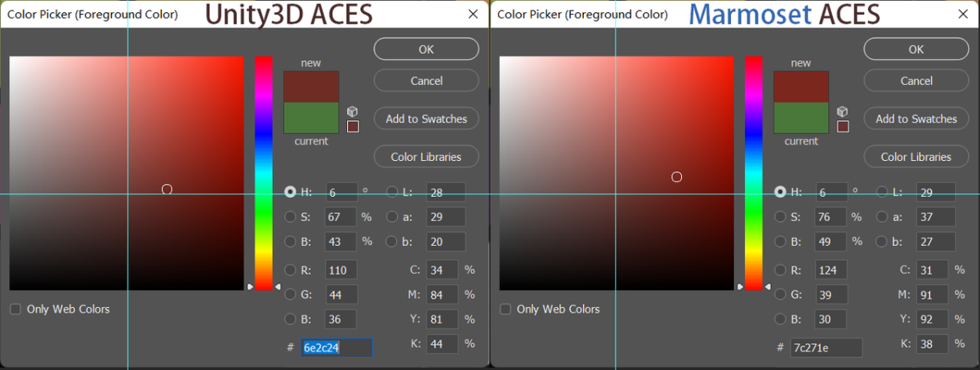Click the saturation-brightness color field in Marmoset ACES picker
980x370 pixels.
coord(617,173)
